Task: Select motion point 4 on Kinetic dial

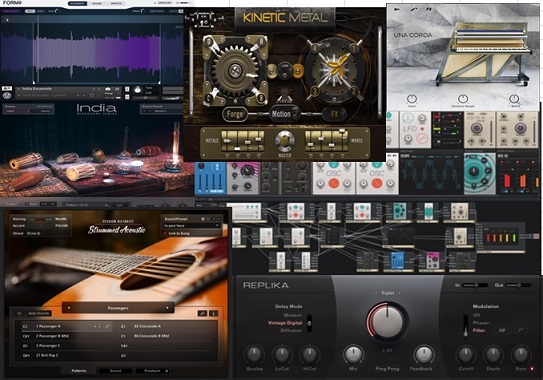Action: click(315, 48)
